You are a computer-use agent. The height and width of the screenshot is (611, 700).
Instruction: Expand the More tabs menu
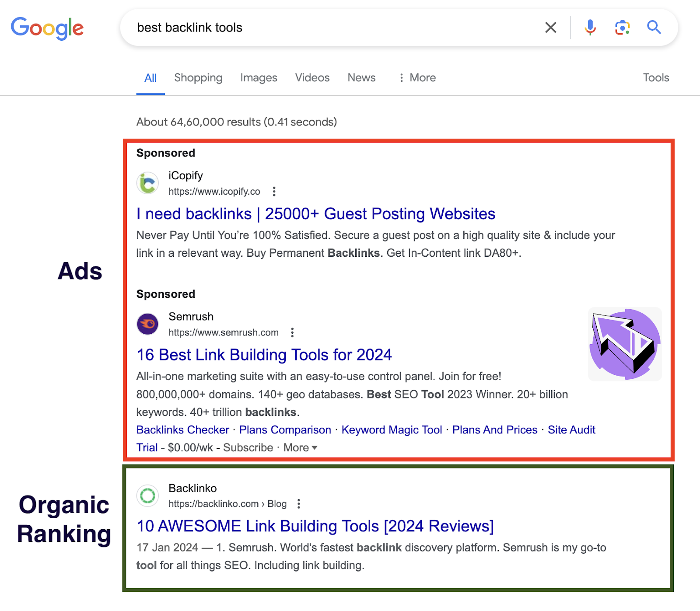417,78
